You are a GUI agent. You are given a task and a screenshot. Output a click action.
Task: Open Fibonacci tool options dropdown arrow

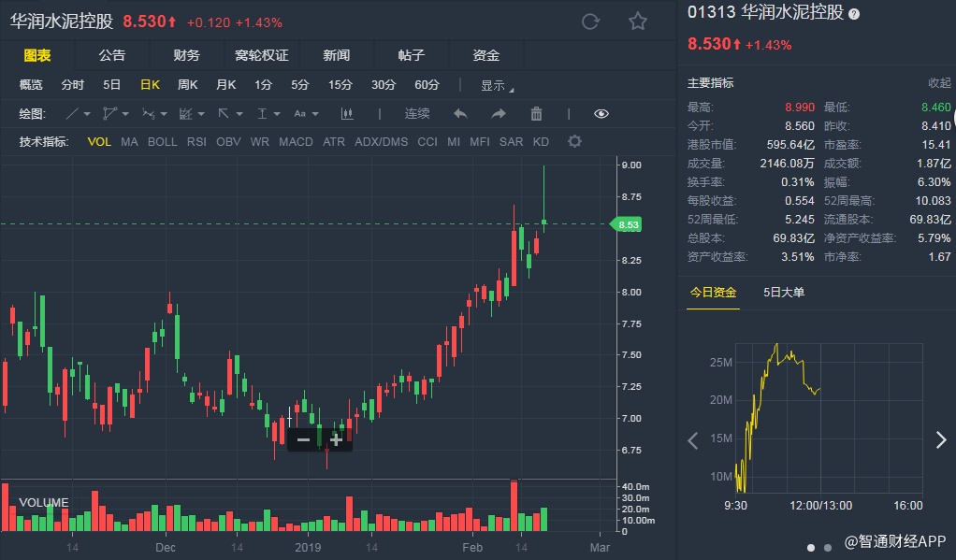201,115
